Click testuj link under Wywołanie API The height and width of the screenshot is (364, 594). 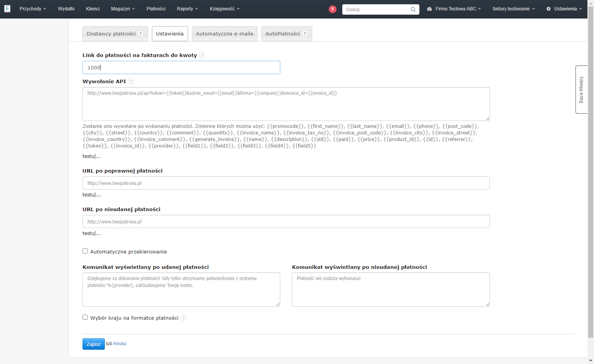coord(91,156)
